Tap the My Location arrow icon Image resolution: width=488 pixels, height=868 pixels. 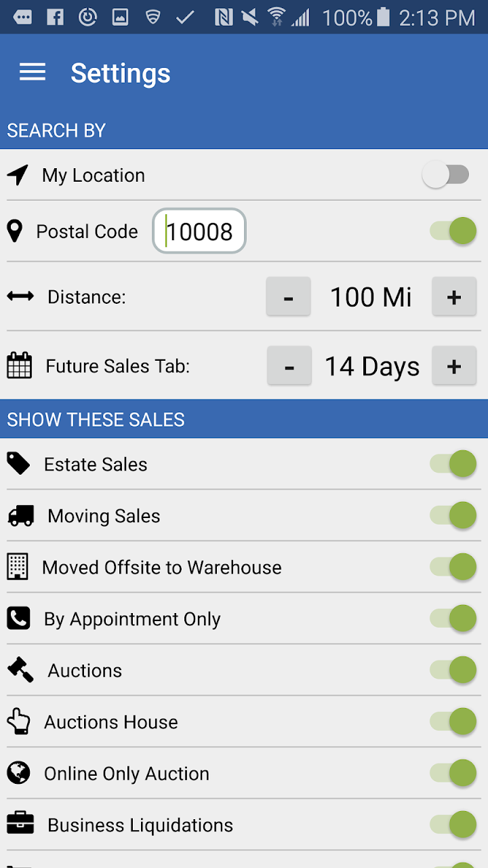coord(18,175)
